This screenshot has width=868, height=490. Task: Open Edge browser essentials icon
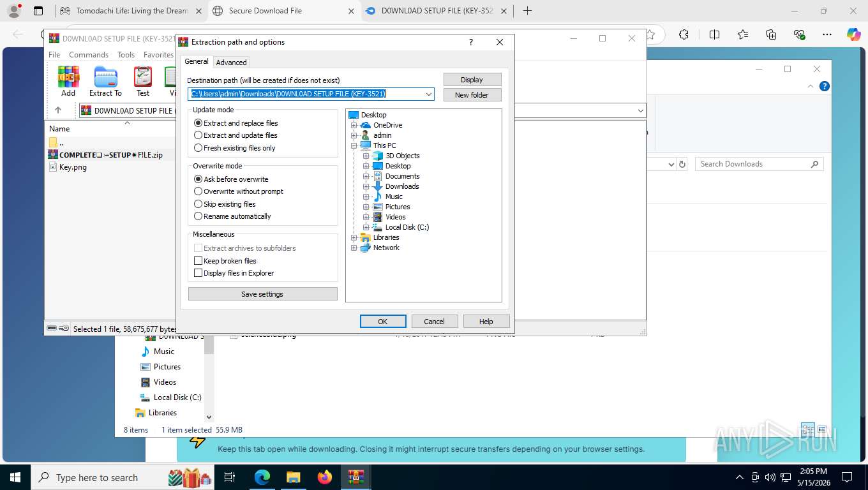[x=799, y=34]
